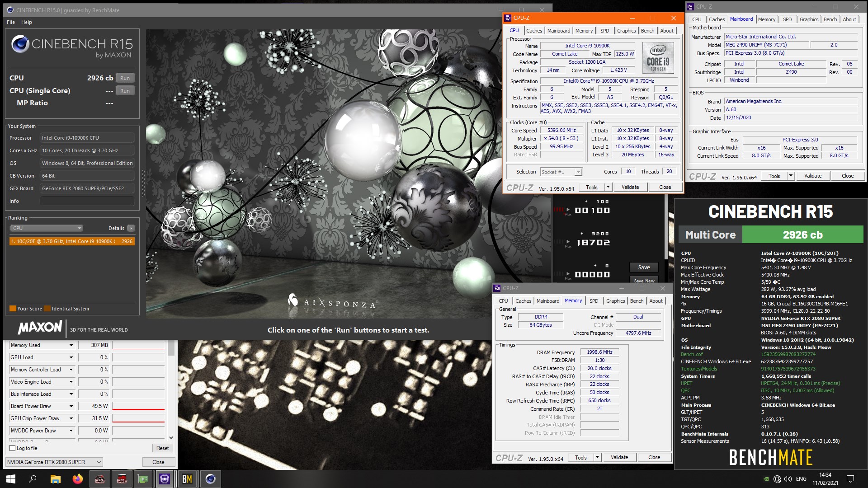Open the File menu in Cinebench
Image resolution: width=868 pixels, height=488 pixels.
(x=11, y=22)
